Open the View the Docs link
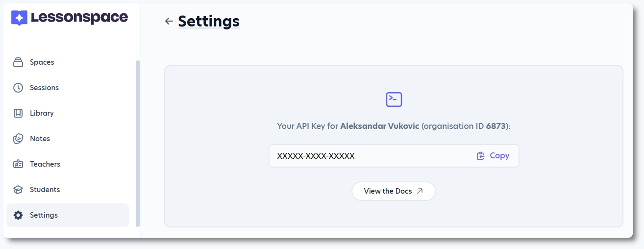The width and height of the screenshot is (644, 249). tap(394, 191)
